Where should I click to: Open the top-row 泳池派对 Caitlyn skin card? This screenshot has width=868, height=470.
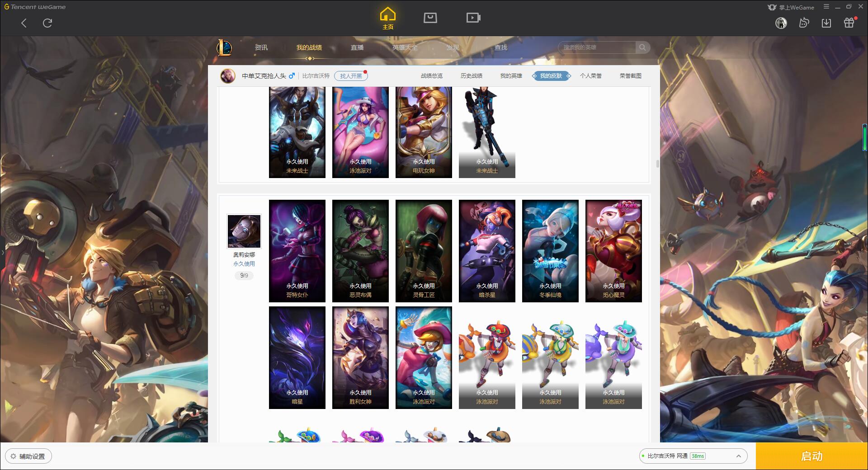(x=360, y=132)
